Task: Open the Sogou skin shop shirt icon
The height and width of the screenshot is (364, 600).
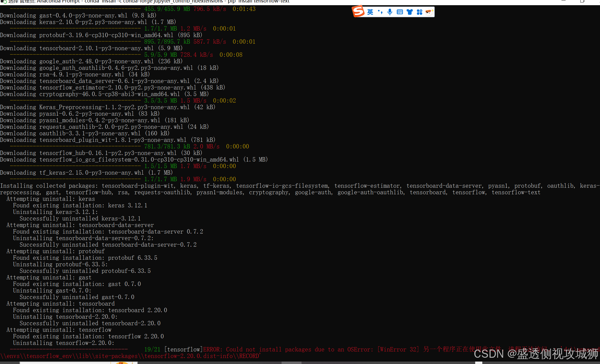Action: pyautogui.click(x=409, y=12)
